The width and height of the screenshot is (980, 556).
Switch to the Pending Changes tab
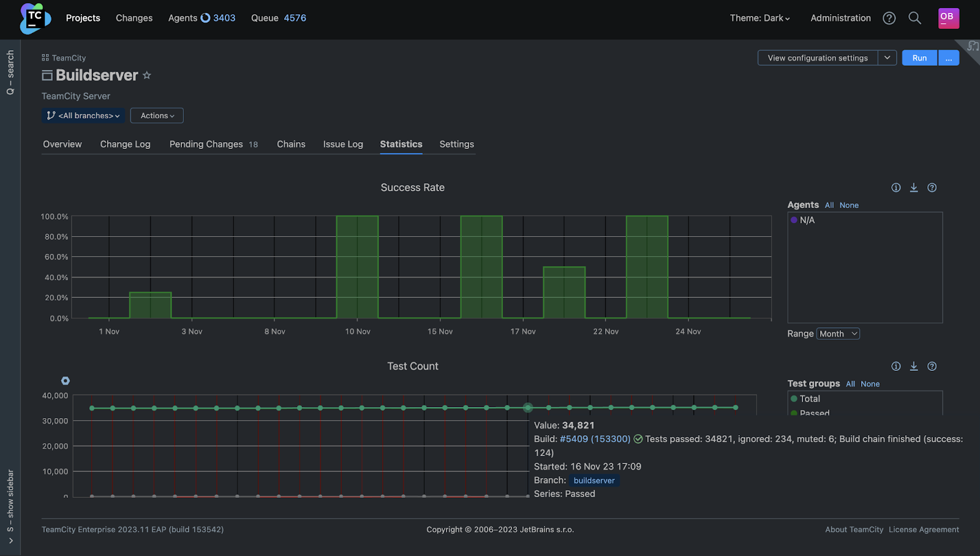click(x=214, y=144)
